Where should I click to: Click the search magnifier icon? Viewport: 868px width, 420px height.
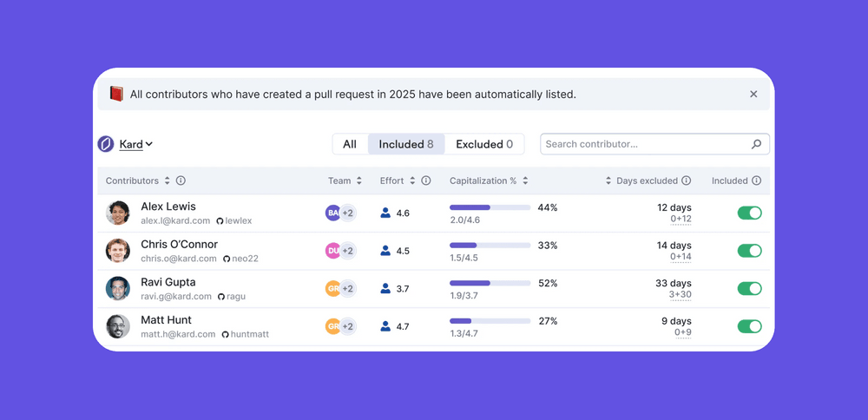click(756, 144)
